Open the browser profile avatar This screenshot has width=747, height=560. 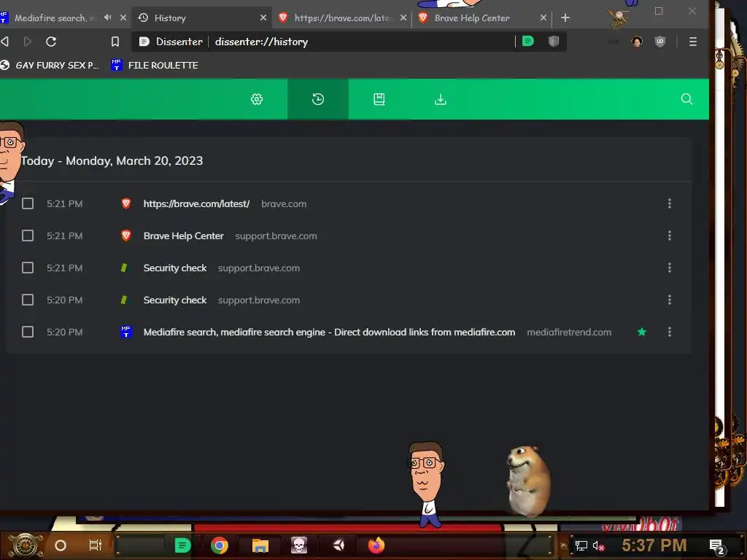tap(637, 42)
